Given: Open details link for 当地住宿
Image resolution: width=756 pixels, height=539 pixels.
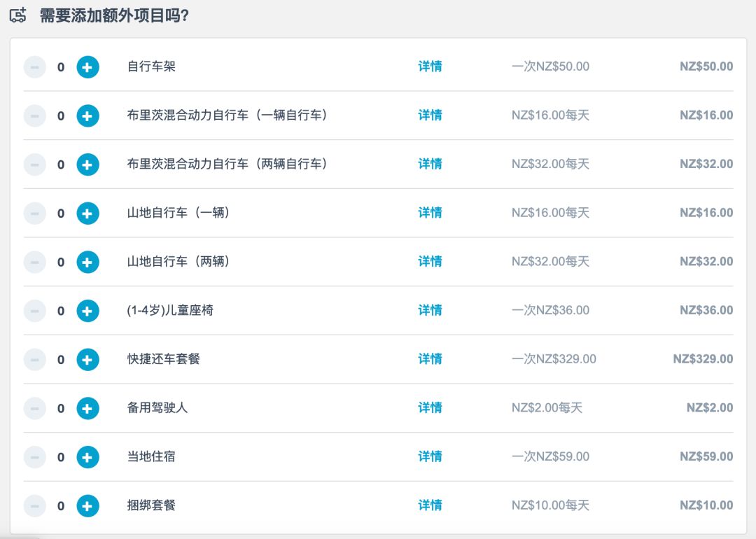Looking at the screenshot, I should click(x=430, y=456).
